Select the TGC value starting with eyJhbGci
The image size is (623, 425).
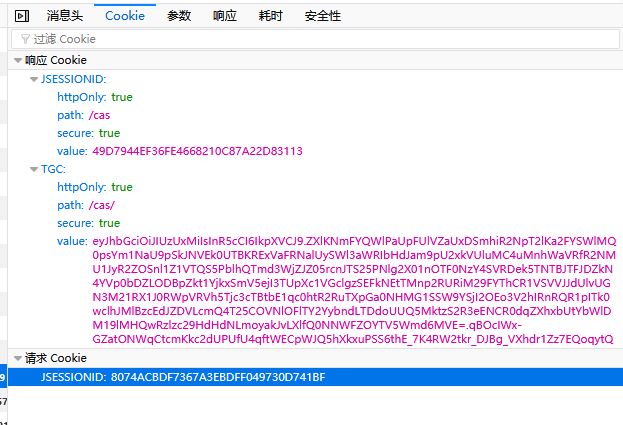354,290
